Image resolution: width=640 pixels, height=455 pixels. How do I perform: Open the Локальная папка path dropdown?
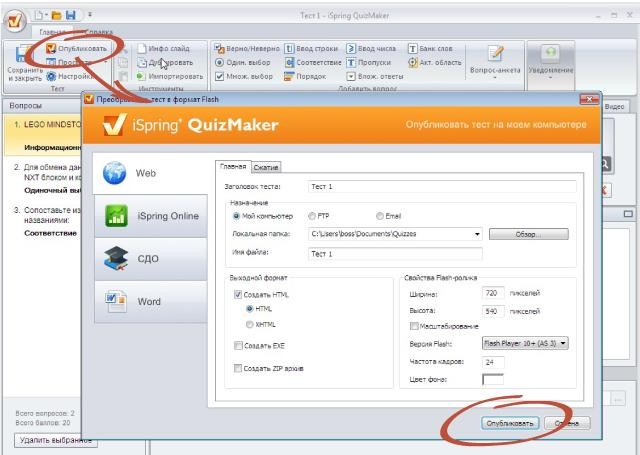[477, 234]
